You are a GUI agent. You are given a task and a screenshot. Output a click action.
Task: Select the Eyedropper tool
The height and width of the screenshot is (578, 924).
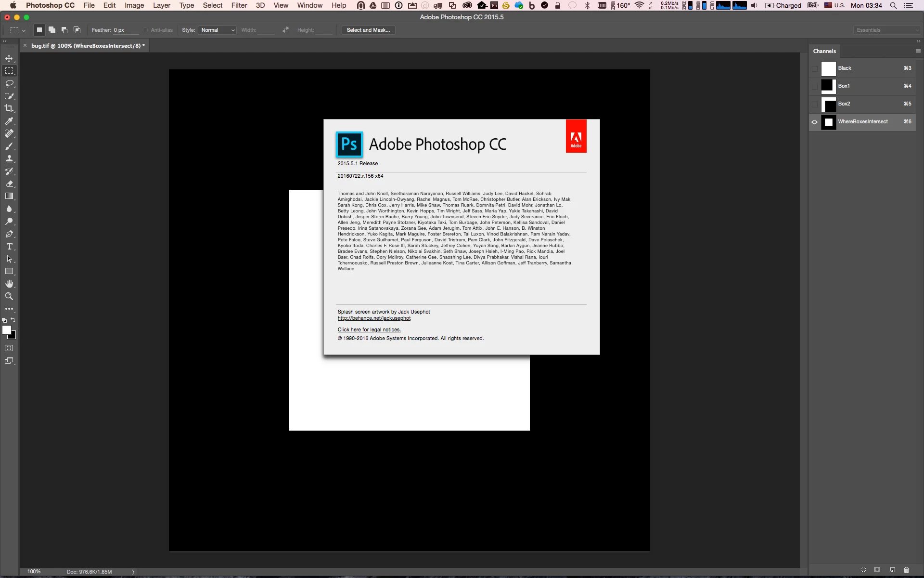(x=9, y=121)
